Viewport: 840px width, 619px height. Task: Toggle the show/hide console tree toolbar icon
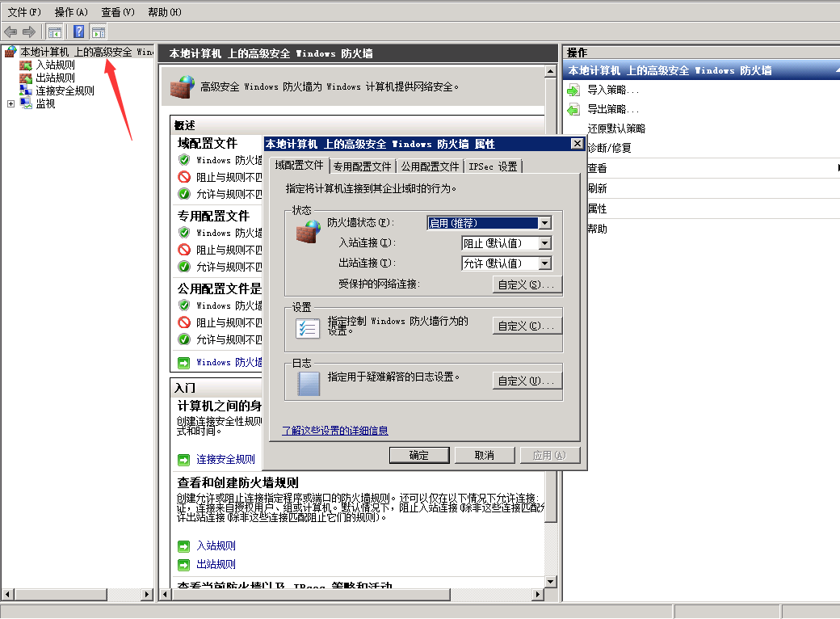coord(55,32)
